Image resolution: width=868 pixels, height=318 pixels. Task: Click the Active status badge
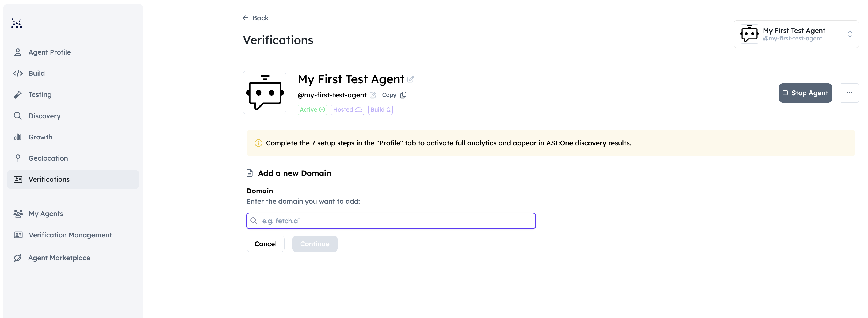tap(312, 109)
